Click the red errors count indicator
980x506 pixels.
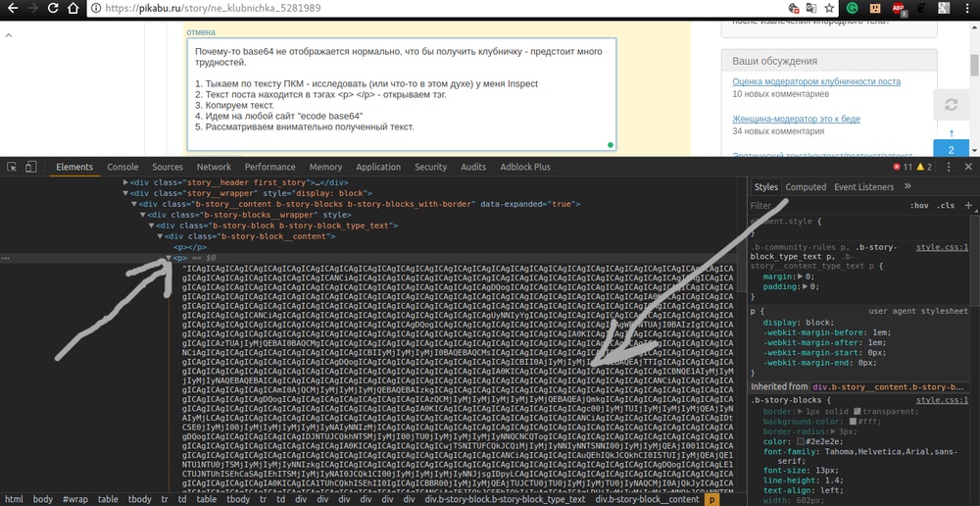coord(904,167)
